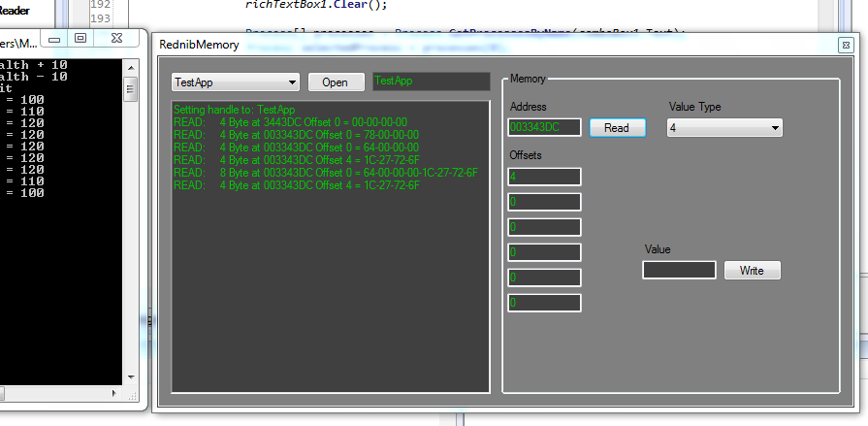
Task: Select the second Offsets input box
Action: 544,202
